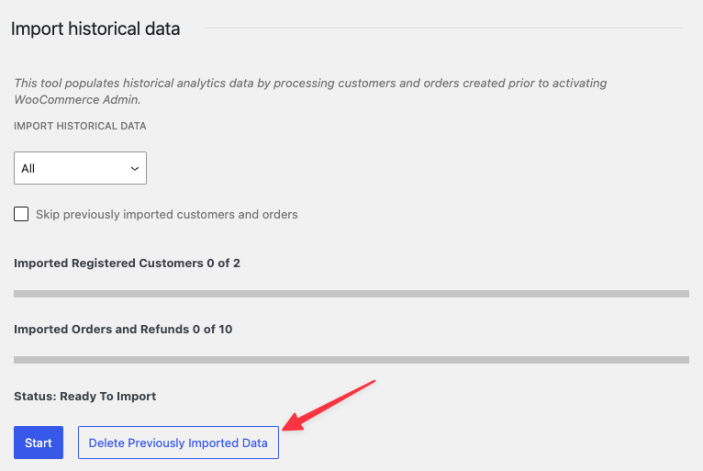This screenshot has width=703, height=471.
Task: Open the All period dropdown
Action: pyautogui.click(x=80, y=168)
